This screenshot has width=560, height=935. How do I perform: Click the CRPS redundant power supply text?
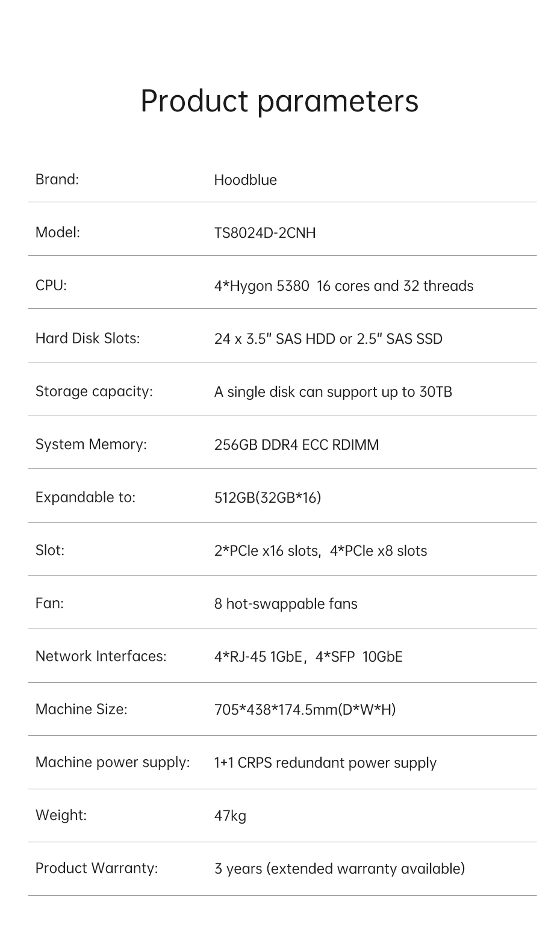[325, 763]
